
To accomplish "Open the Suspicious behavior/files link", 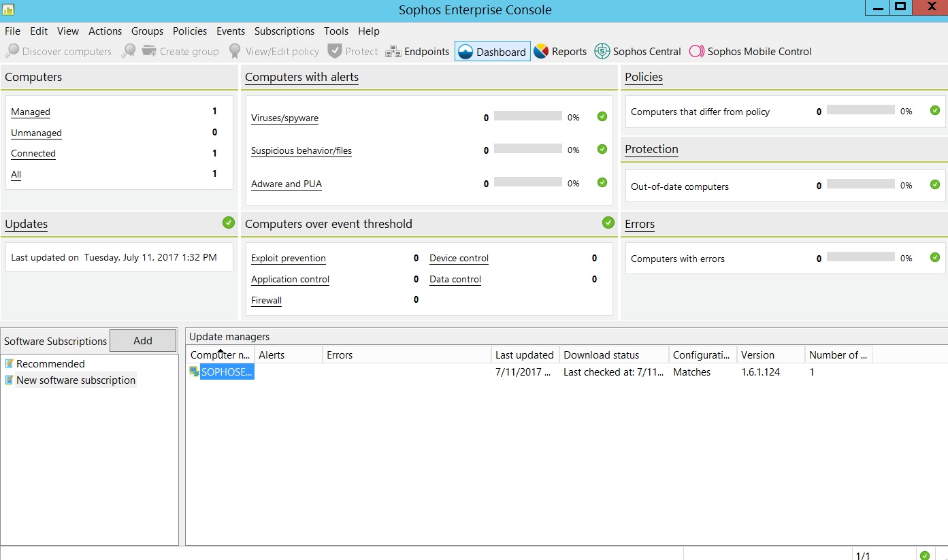I will (301, 151).
